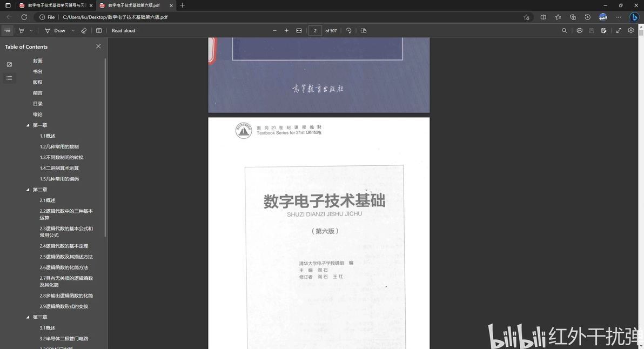
Task: Zoom in with the plus icon
Action: click(287, 30)
